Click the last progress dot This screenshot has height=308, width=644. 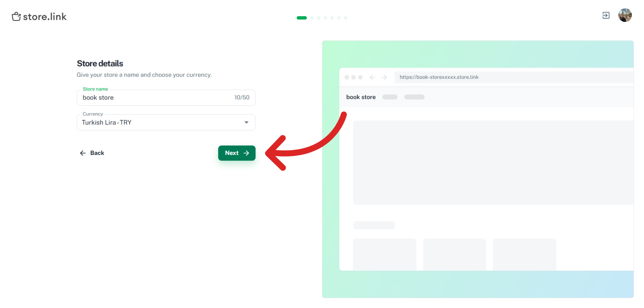[x=346, y=18]
